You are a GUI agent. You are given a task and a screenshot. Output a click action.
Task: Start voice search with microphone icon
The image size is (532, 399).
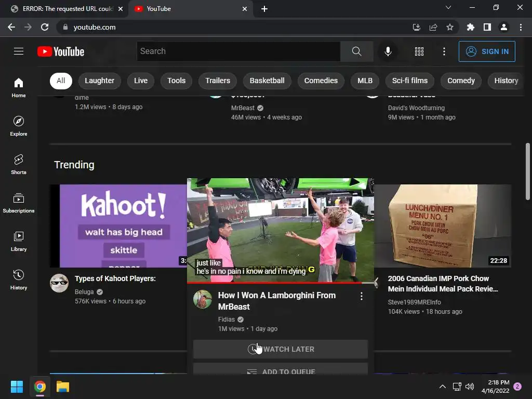point(388,51)
